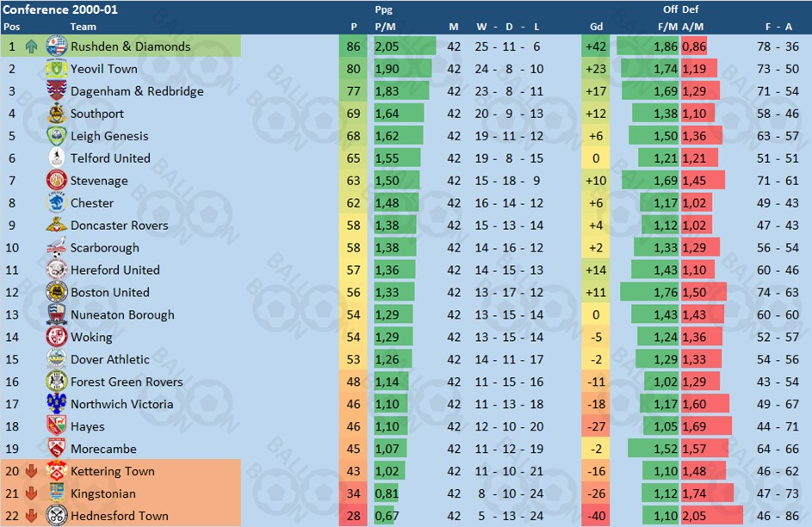Click the Rushden & Diamonds club crest
The width and height of the screenshot is (812, 527).
click(57, 46)
